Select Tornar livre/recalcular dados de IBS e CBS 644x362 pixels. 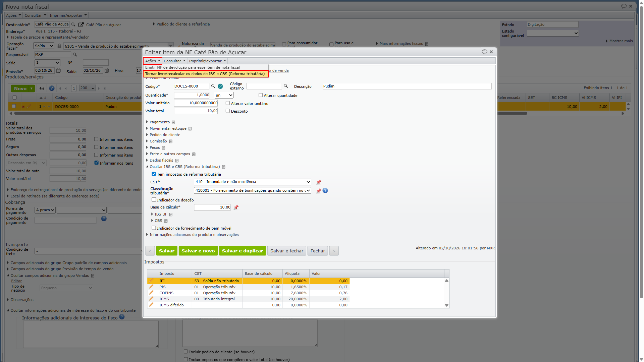point(206,74)
